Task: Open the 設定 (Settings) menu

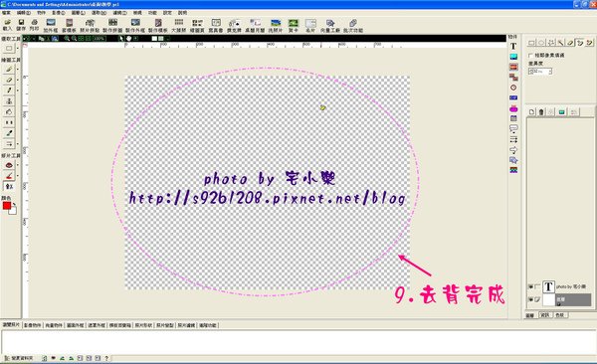Action: [167, 13]
